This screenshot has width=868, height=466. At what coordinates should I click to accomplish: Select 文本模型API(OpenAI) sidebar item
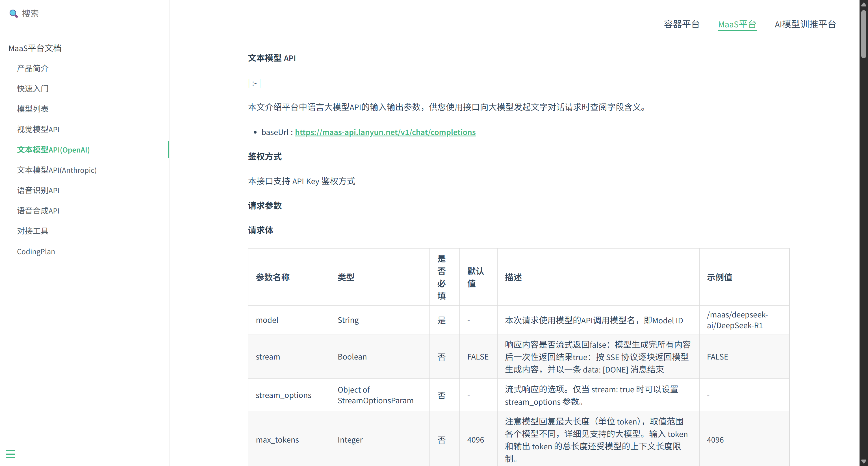[x=53, y=150]
